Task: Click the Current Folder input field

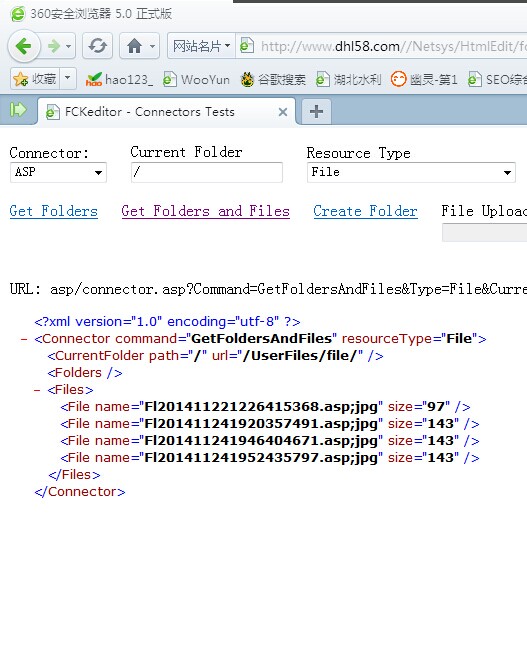Action: click(x=207, y=172)
